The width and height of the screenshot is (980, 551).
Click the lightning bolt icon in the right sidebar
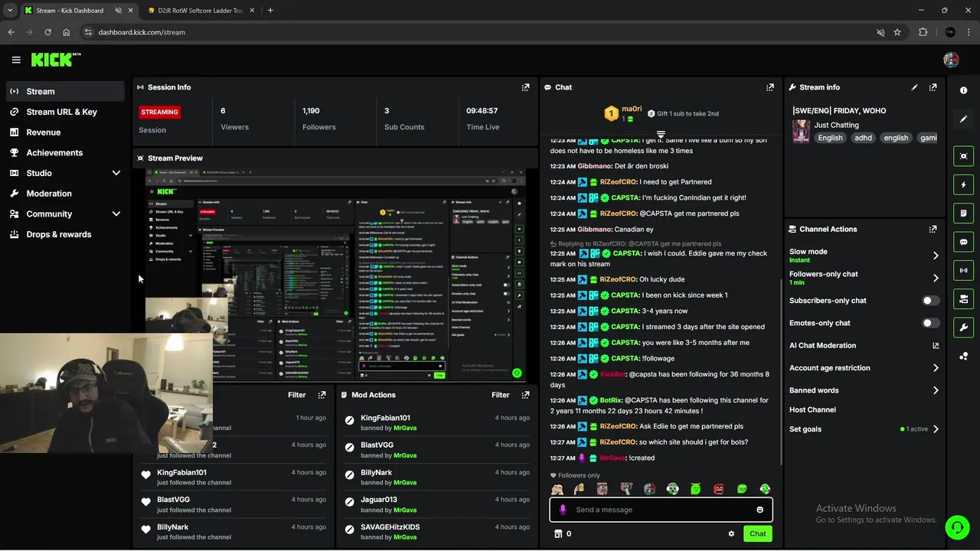(963, 184)
